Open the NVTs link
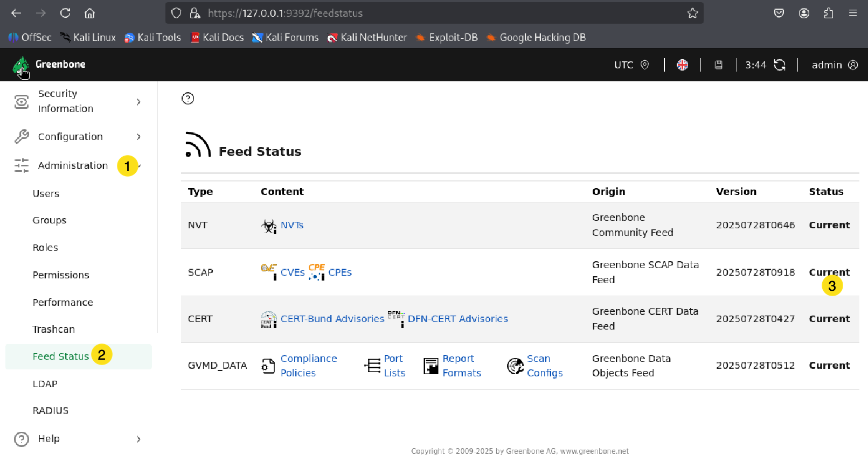This screenshot has width=868, height=455. [x=292, y=225]
